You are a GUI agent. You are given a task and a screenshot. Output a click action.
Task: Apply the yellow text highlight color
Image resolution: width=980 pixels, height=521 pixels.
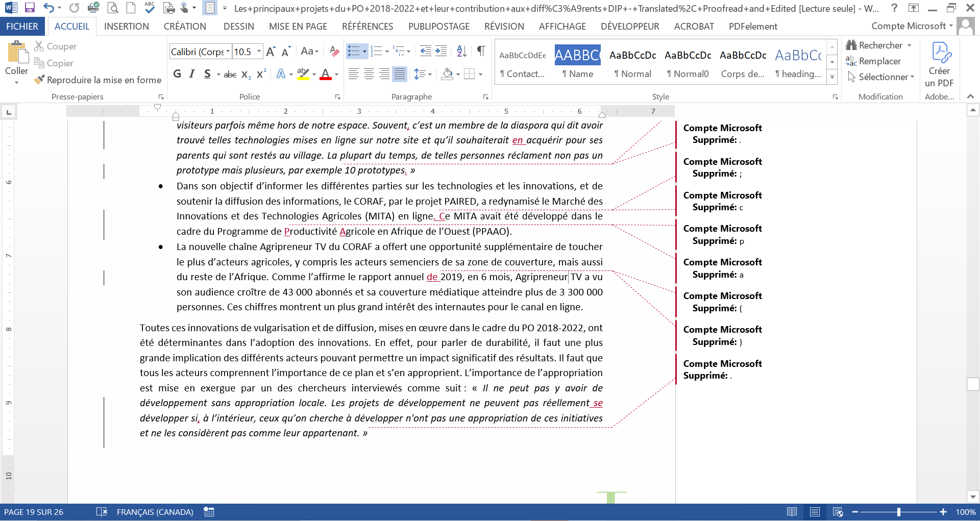pyautogui.click(x=303, y=75)
